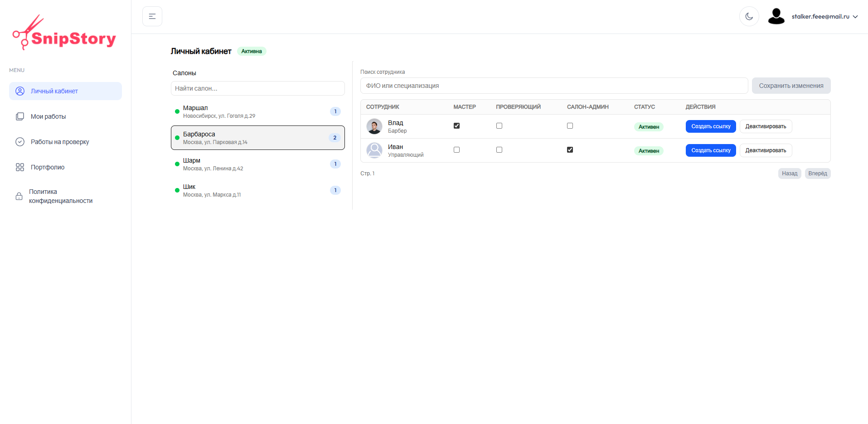Click the Статус column header
Viewport: 868px width, 424px height.
[x=645, y=107]
